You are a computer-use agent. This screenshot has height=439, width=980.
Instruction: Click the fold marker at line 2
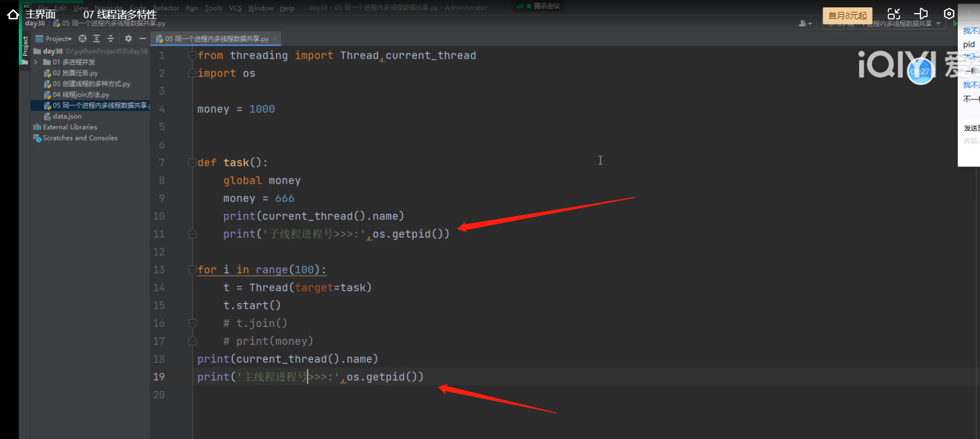pos(193,73)
